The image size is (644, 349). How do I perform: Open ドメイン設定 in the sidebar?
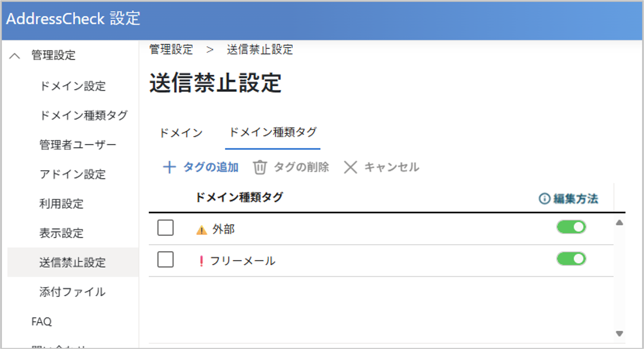(73, 86)
